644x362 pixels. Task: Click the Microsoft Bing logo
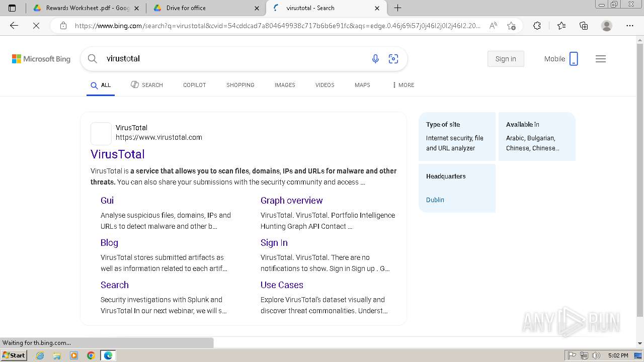(x=41, y=59)
